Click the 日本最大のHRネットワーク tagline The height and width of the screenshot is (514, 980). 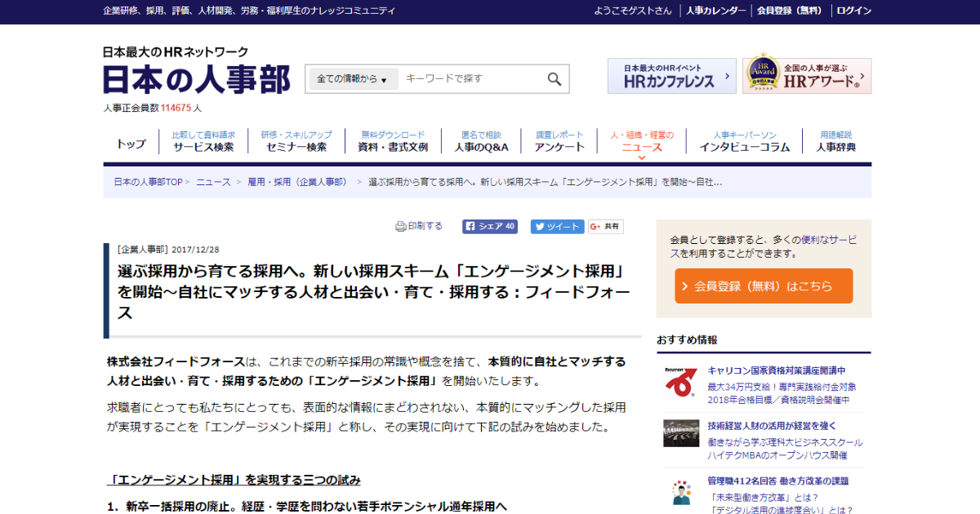pos(176,51)
